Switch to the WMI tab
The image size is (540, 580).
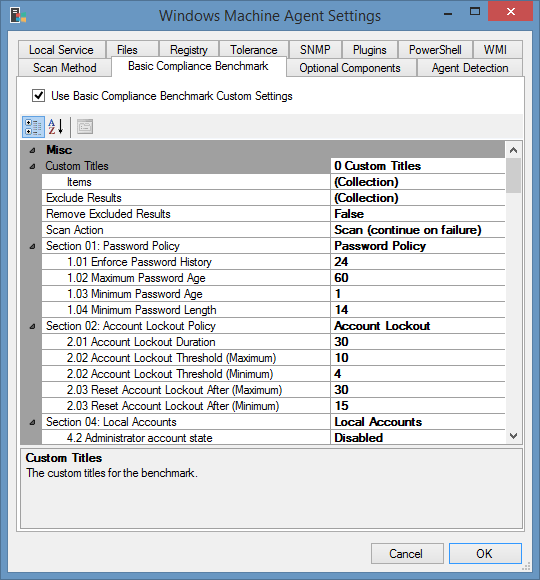click(497, 50)
